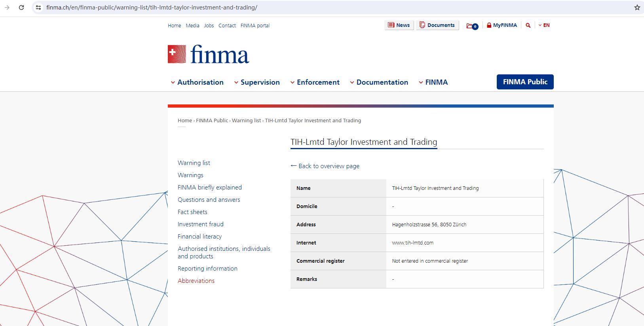This screenshot has height=326, width=644.
Task: Expand the Authorisation dropdown menu
Action: click(x=197, y=82)
